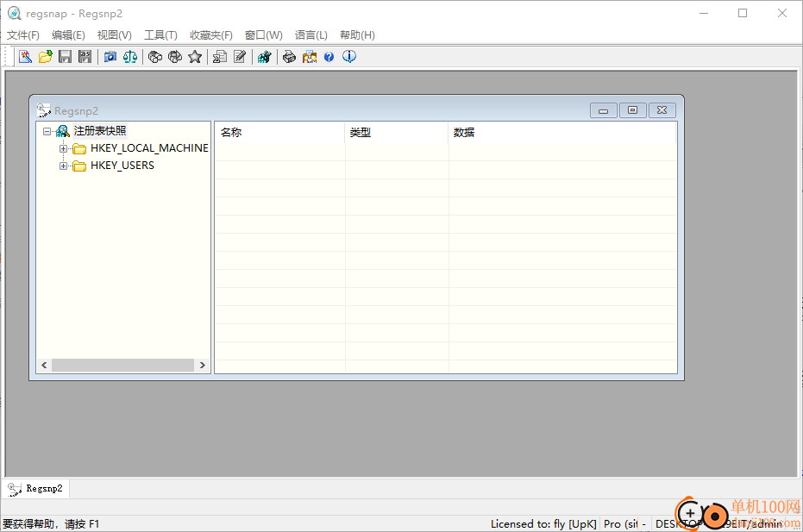The image size is (803, 532).
Task: Click the star favorites toolbar icon
Action: pos(195,57)
